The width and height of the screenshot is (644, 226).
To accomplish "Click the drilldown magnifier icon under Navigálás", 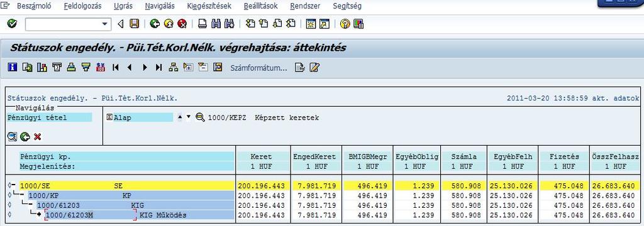I will tap(13, 137).
